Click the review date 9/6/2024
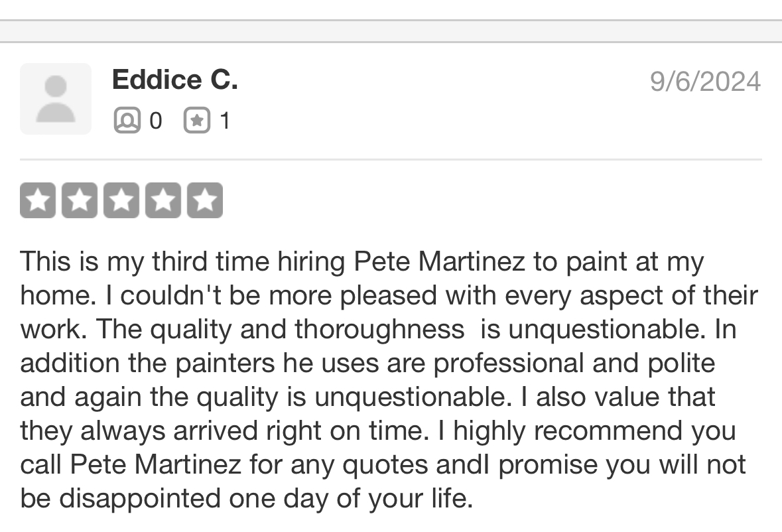The height and width of the screenshot is (532, 782). point(705,82)
